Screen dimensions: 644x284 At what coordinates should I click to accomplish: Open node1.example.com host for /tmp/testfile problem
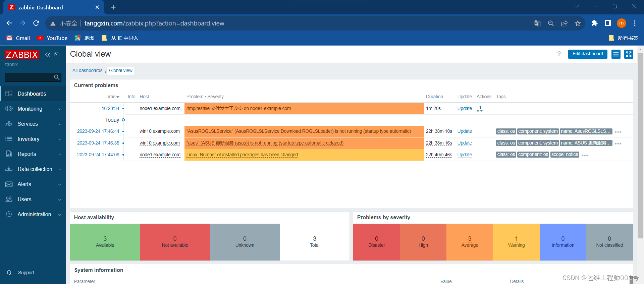click(x=160, y=108)
